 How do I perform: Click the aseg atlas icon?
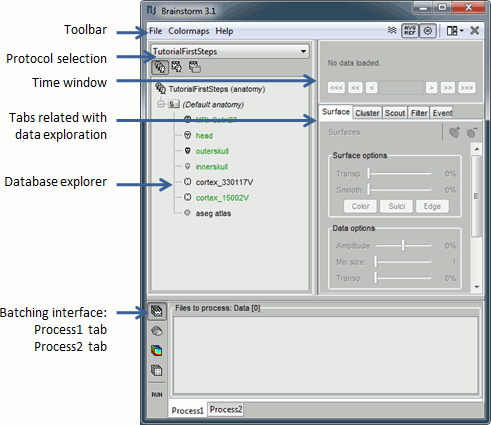187,213
